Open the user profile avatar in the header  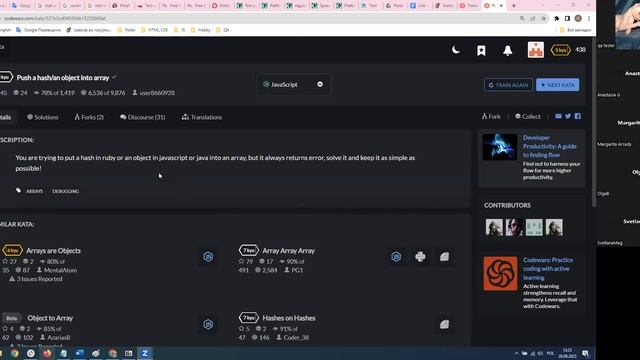tap(536, 50)
